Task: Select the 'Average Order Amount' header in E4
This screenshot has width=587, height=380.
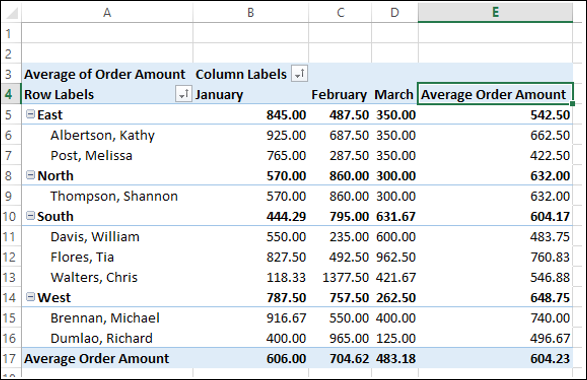Action: click(495, 94)
